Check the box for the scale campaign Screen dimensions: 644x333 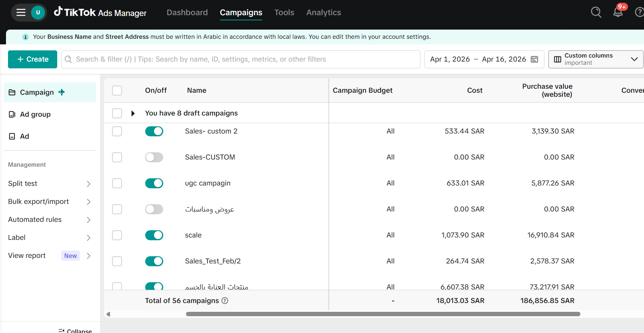click(117, 235)
